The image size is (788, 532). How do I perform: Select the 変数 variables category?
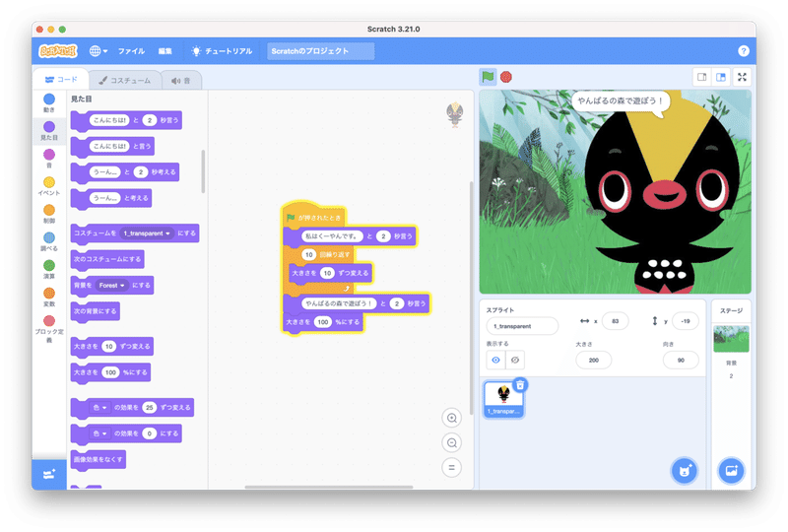[48, 297]
